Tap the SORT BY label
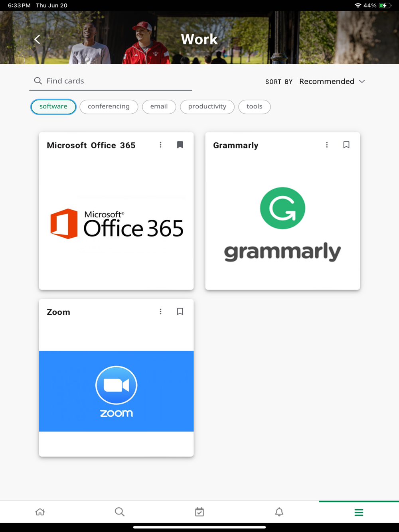This screenshot has height=532, width=399. pyautogui.click(x=279, y=82)
